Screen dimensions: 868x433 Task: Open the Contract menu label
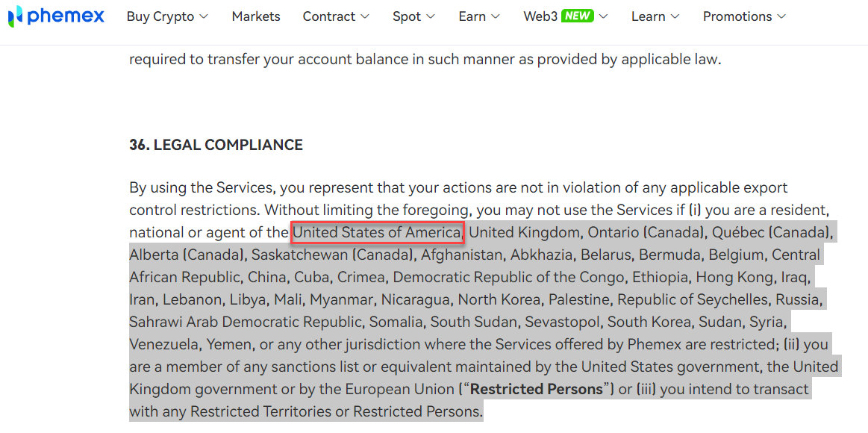(x=329, y=16)
